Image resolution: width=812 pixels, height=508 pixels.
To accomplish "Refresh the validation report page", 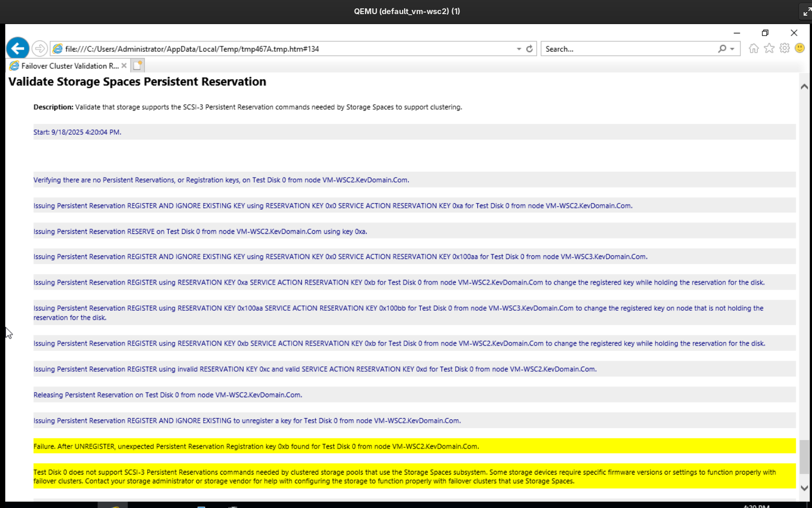I will tap(529, 49).
